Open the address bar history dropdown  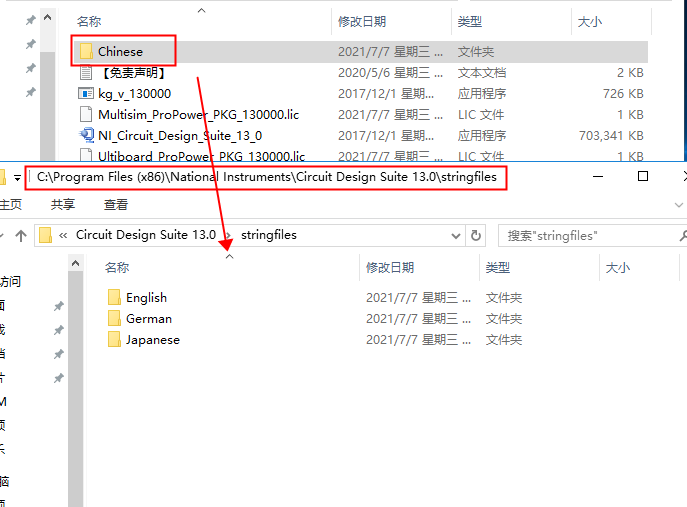coord(456,236)
